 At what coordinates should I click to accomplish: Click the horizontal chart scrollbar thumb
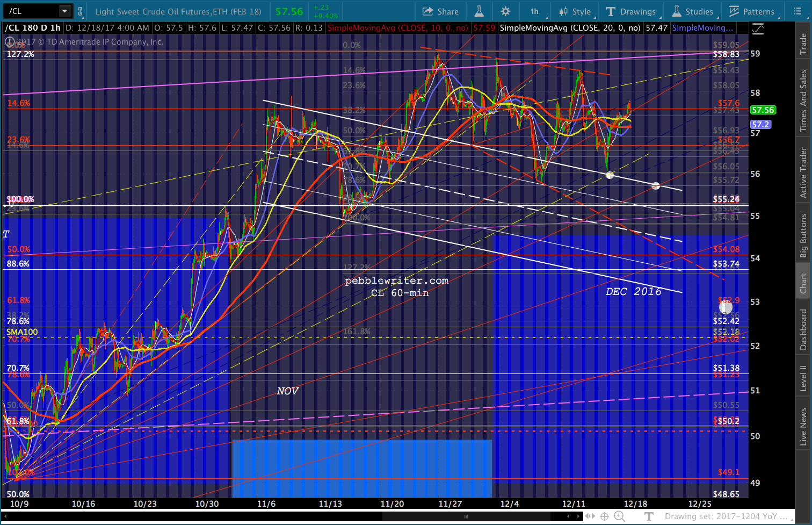point(466,517)
